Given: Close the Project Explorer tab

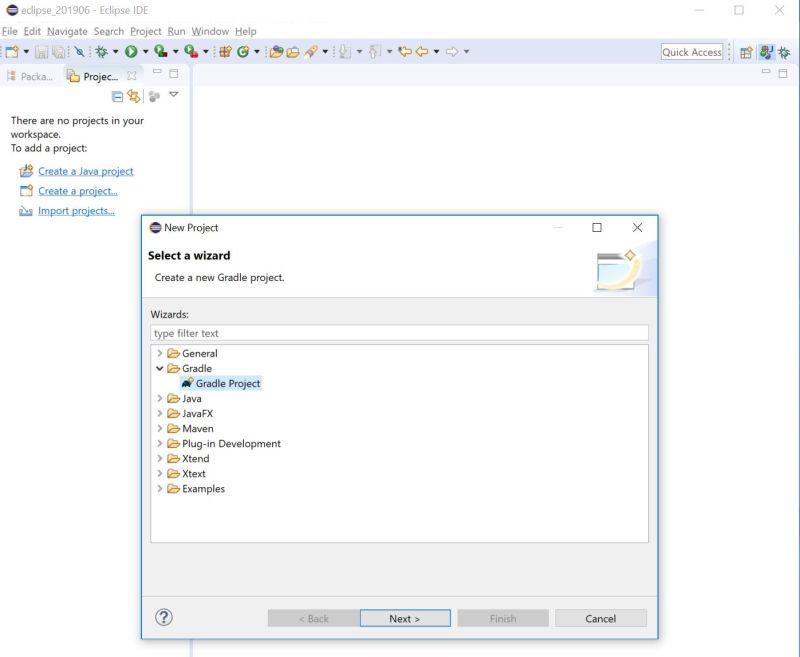Looking at the screenshot, I should coord(132,76).
